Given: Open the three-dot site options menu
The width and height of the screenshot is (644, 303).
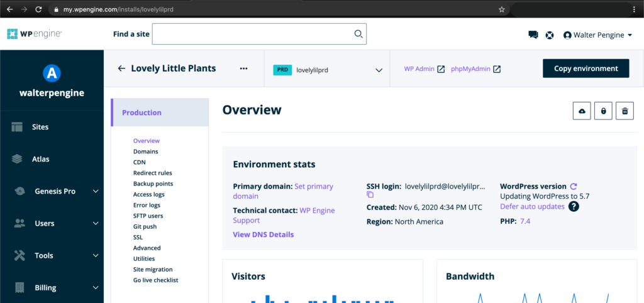Looking at the screenshot, I should click(243, 69).
